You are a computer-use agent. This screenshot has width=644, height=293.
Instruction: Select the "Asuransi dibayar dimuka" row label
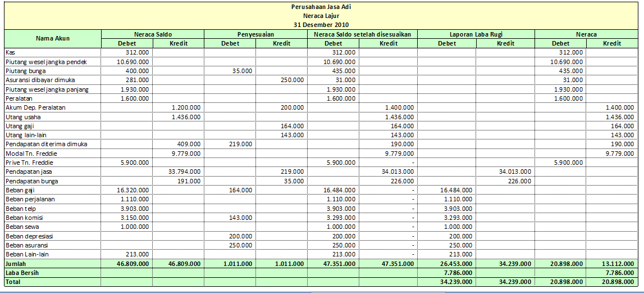pos(53,80)
